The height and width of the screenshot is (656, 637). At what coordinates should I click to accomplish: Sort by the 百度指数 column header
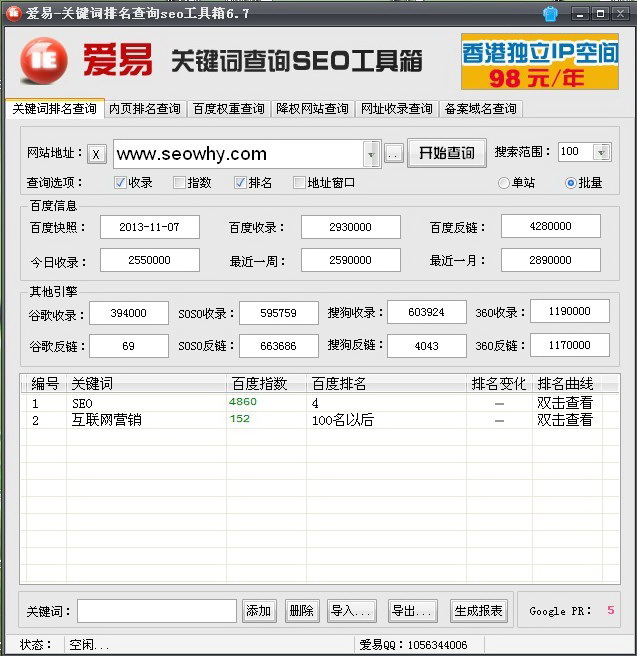point(266,384)
